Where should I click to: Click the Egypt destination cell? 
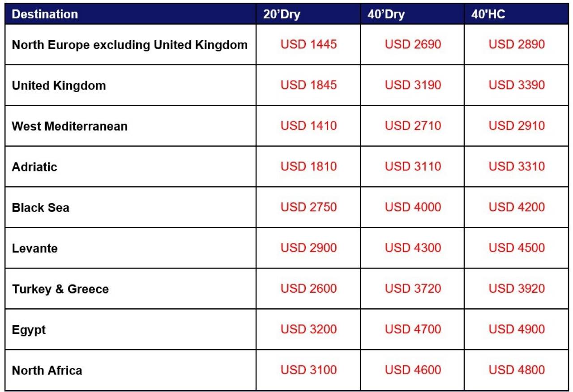tap(131, 330)
